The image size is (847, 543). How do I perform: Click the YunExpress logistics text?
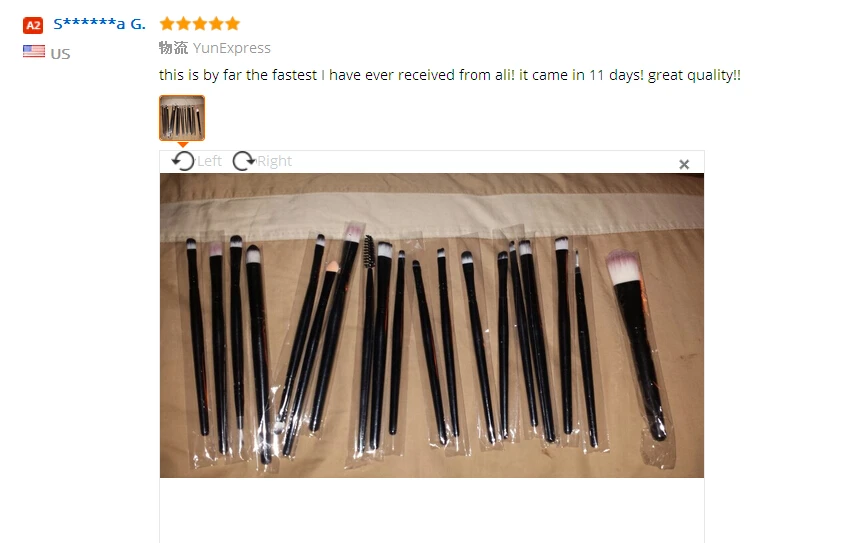click(x=232, y=48)
